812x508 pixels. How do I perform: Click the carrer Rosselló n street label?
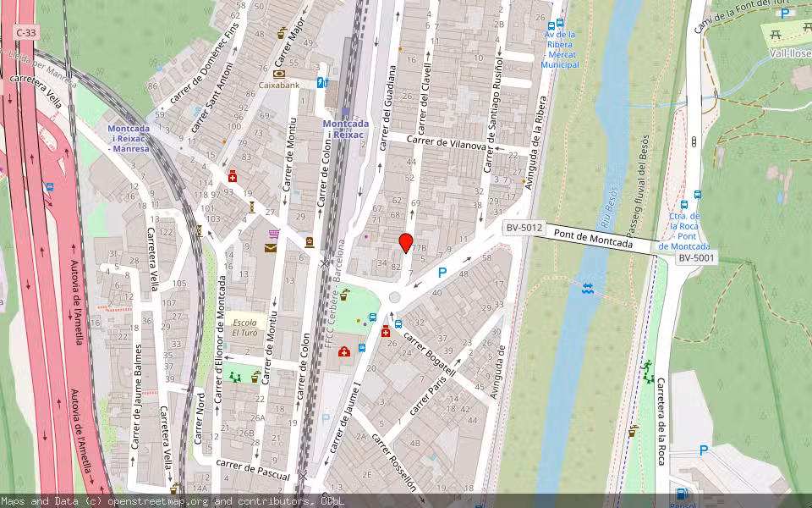pyautogui.click(x=395, y=461)
